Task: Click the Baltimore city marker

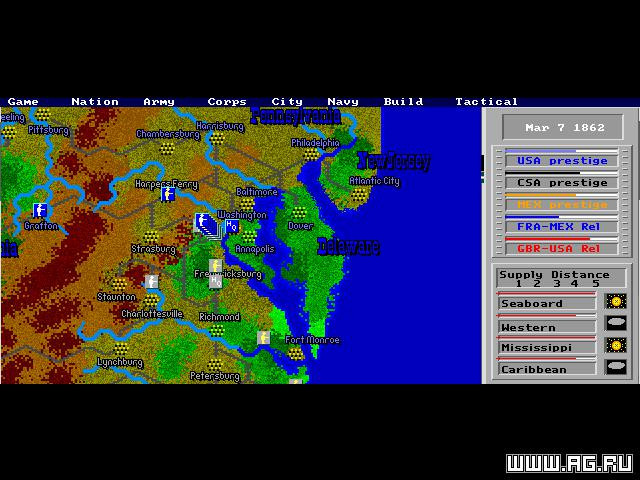Action: (248, 204)
